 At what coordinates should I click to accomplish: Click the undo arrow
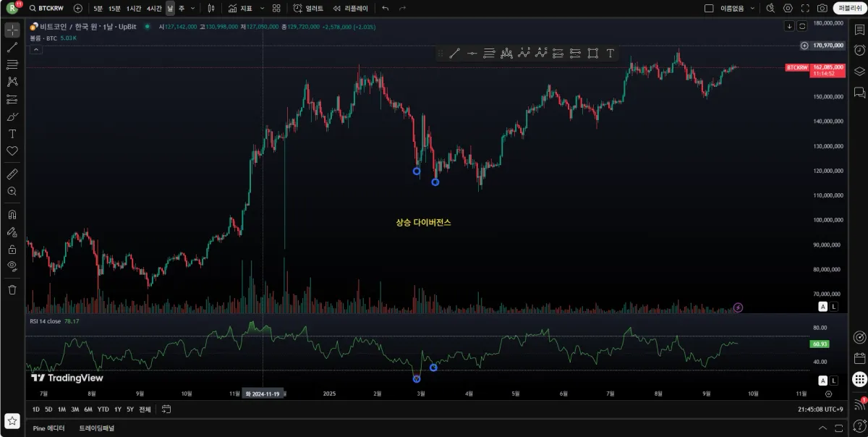(x=386, y=8)
